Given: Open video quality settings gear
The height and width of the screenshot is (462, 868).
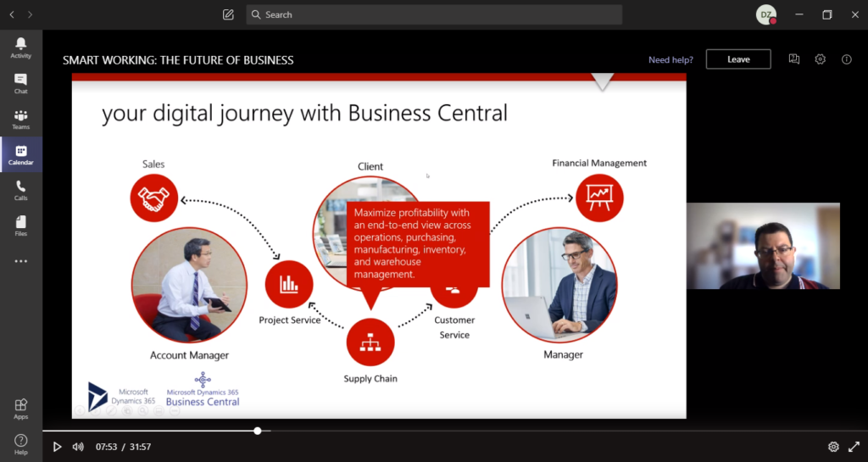Looking at the screenshot, I should pos(833,447).
